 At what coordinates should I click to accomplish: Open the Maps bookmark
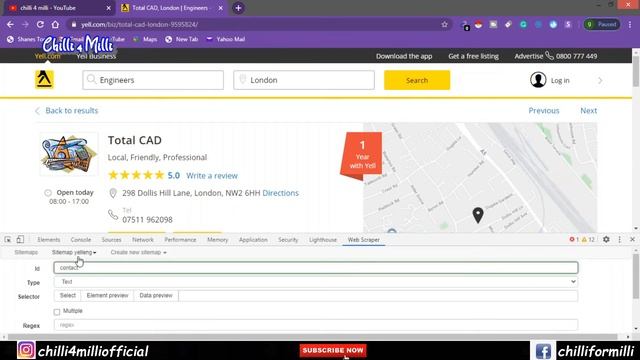[145, 39]
